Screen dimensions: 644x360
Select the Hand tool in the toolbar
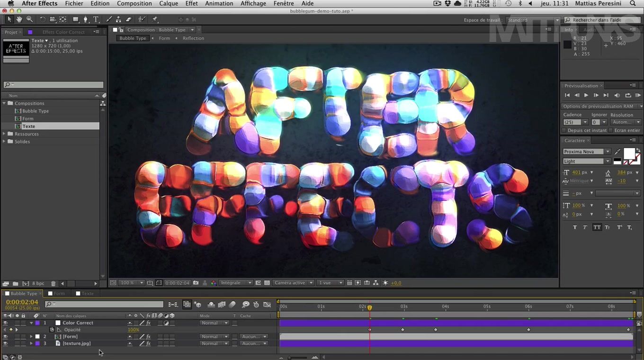coord(19,19)
